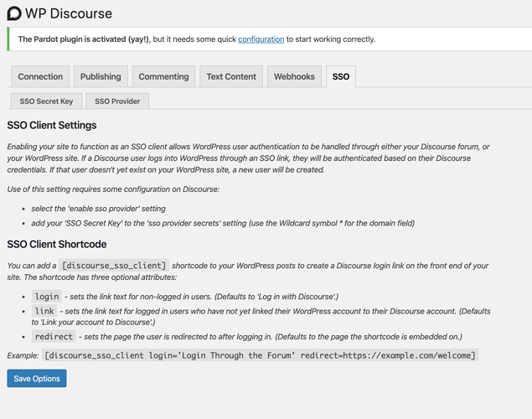Screen dimensions: 532x419
Task: Click the 'sso provider secrets' bullet item
Action: coord(223,223)
